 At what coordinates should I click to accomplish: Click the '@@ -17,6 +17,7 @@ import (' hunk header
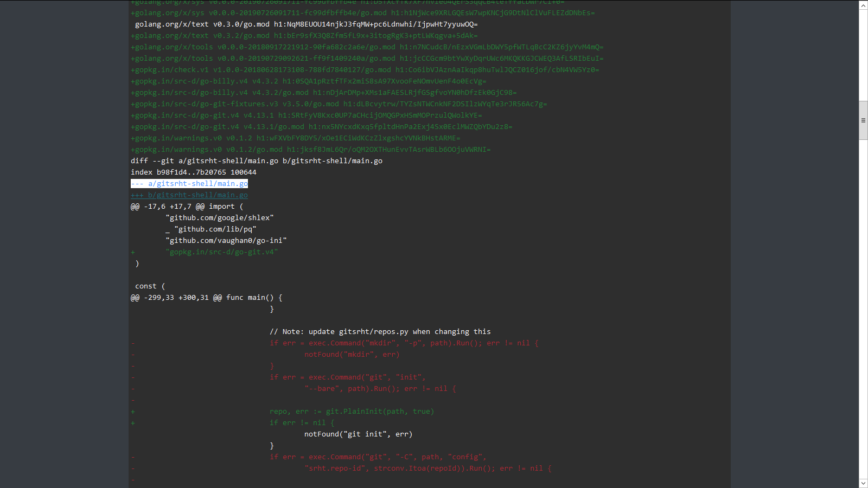tap(187, 207)
